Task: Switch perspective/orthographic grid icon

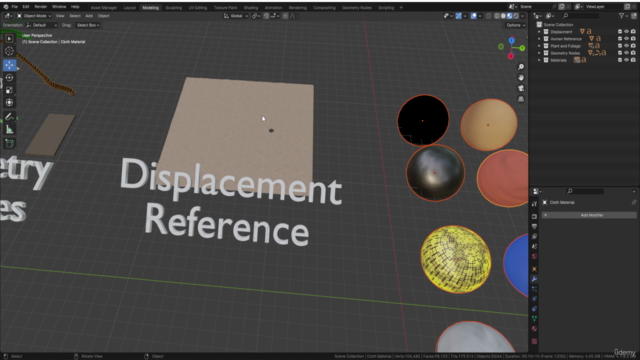Action: 521,99
